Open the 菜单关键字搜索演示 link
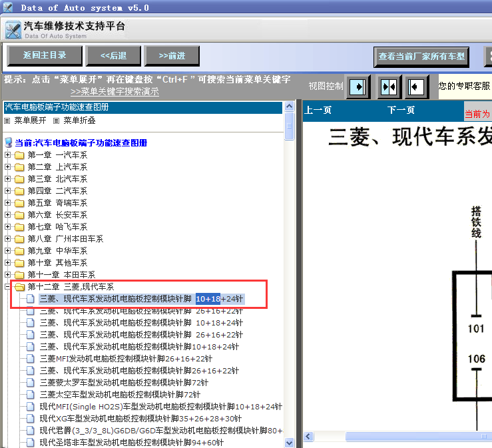This screenshot has height=448, width=492. [x=115, y=92]
